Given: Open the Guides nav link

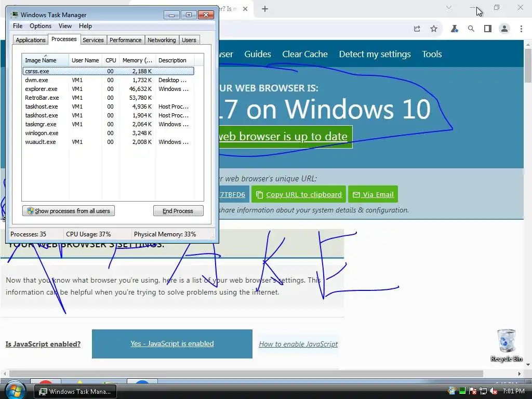Looking at the screenshot, I should (258, 54).
